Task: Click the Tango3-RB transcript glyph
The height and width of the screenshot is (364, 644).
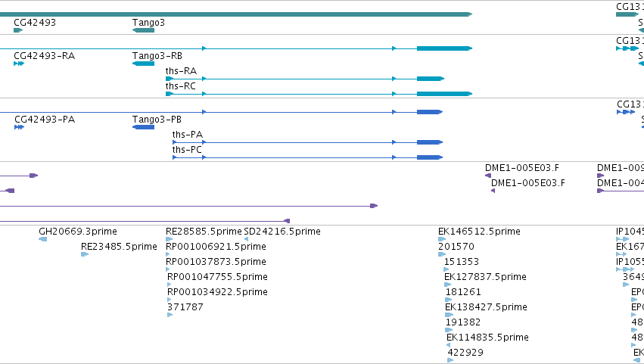Action: click(143, 64)
